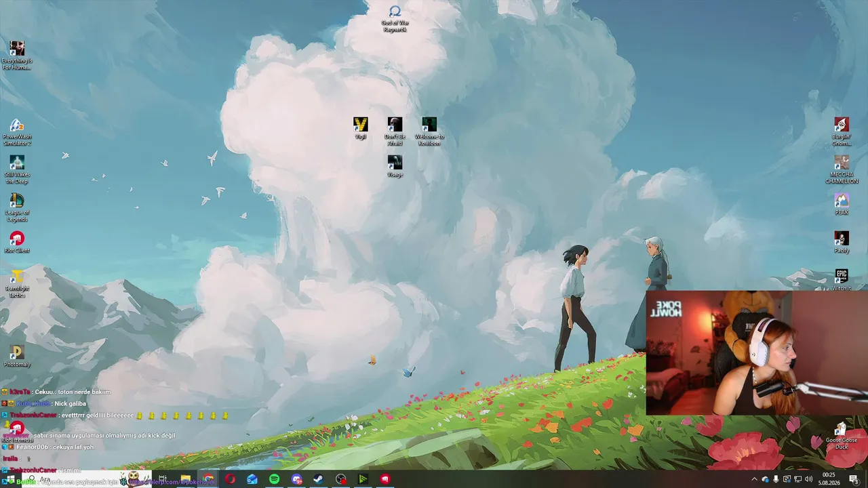Open File Explorer from the taskbar

click(x=186, y=479)
